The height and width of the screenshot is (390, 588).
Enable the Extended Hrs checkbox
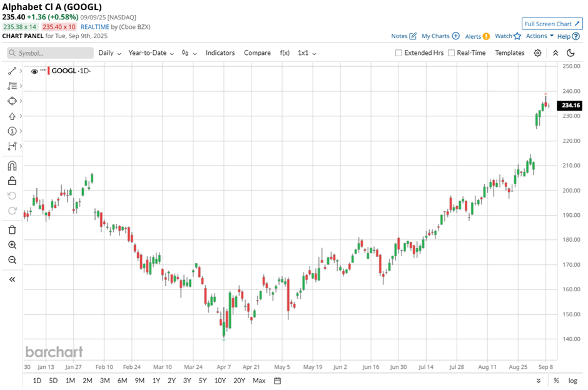pyautogui.click(x=398, y=53)
